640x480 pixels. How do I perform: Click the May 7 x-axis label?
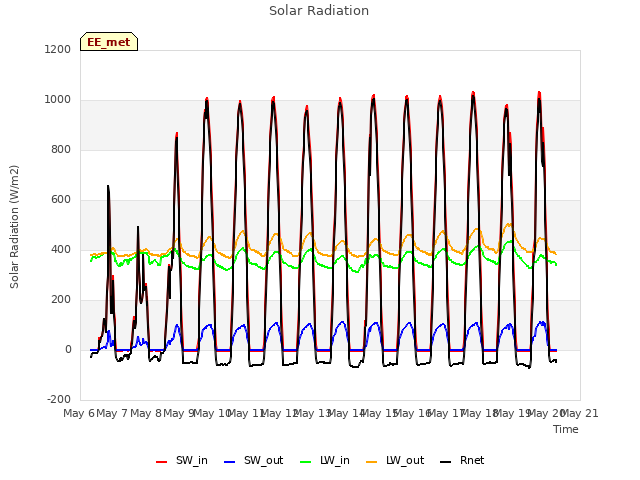click(112, 413)
